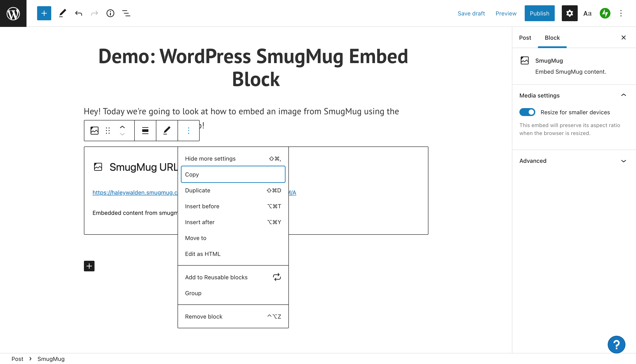Edit the SmugMug URL pencil icon
This screenshot has width=636, height=364.
point(167,131)
